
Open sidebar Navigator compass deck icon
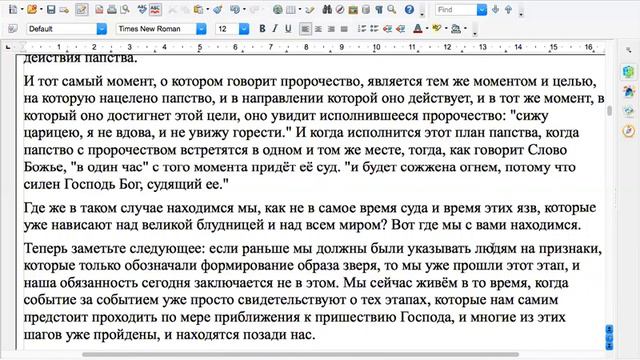[629, 131]
